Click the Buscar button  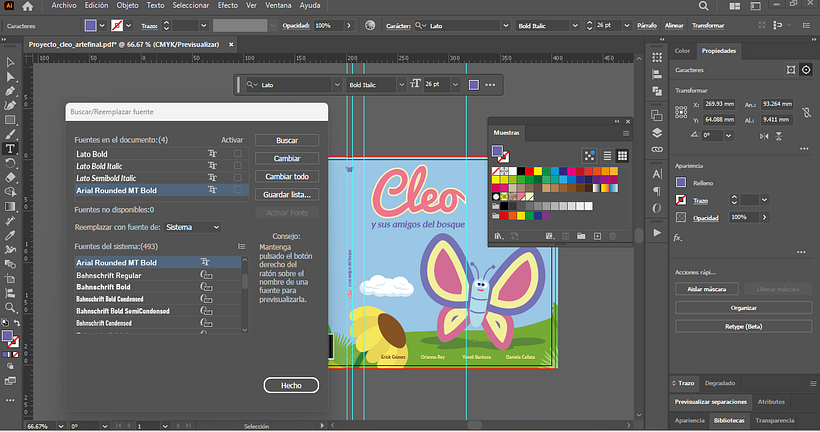287,140
